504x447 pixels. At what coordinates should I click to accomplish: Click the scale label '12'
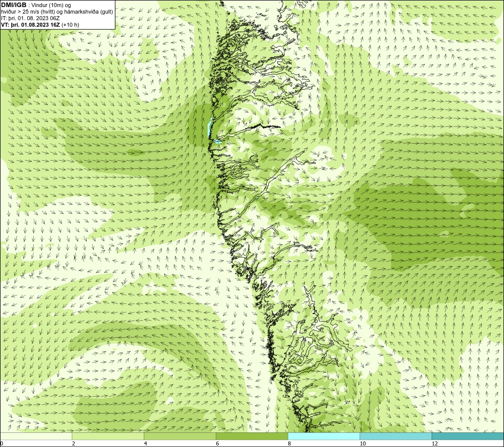click(x=435, y=444)
